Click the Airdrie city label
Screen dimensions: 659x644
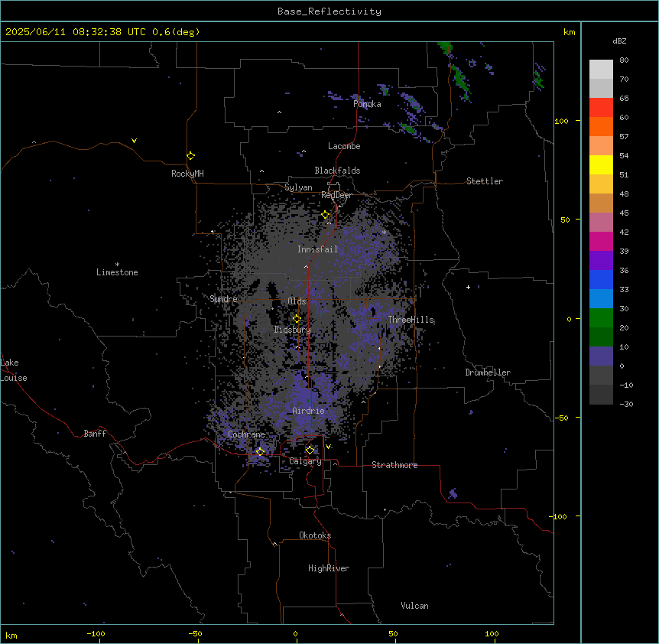(x=309, y=411)
